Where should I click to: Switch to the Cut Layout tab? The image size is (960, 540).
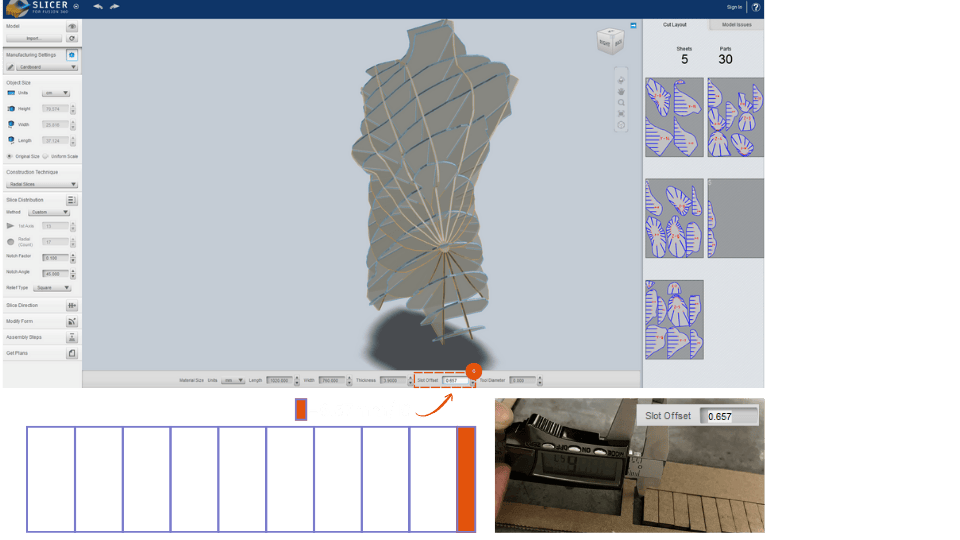(674, 24)
